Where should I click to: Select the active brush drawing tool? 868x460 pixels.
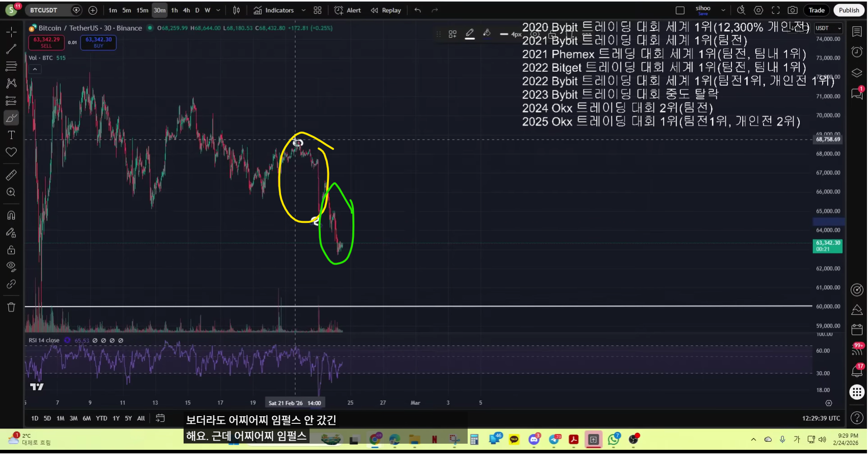11,118
